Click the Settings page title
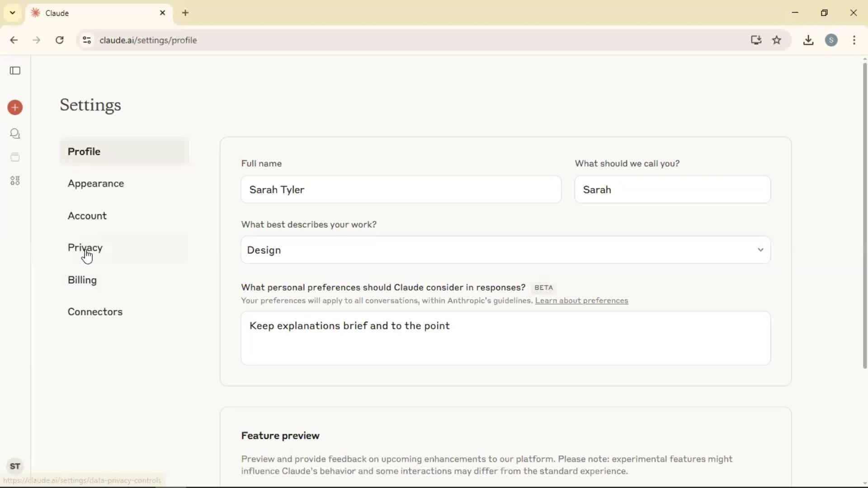The image size is (868, 488). tap(90, 105)
